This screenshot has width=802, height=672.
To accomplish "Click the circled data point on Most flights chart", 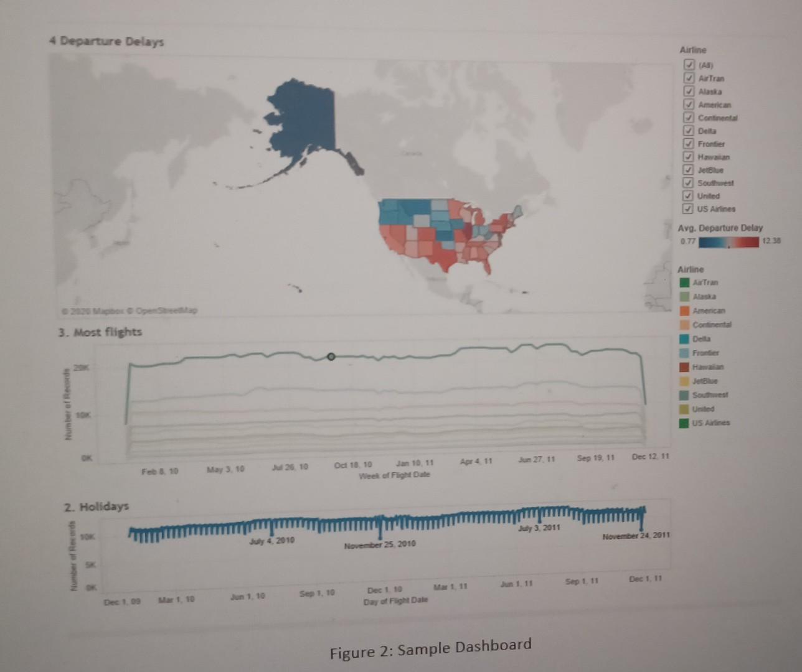I will click(331, 357).
